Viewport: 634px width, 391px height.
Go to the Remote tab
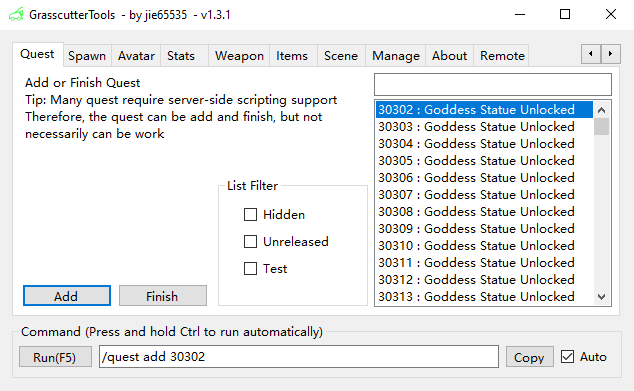[502, 56]
